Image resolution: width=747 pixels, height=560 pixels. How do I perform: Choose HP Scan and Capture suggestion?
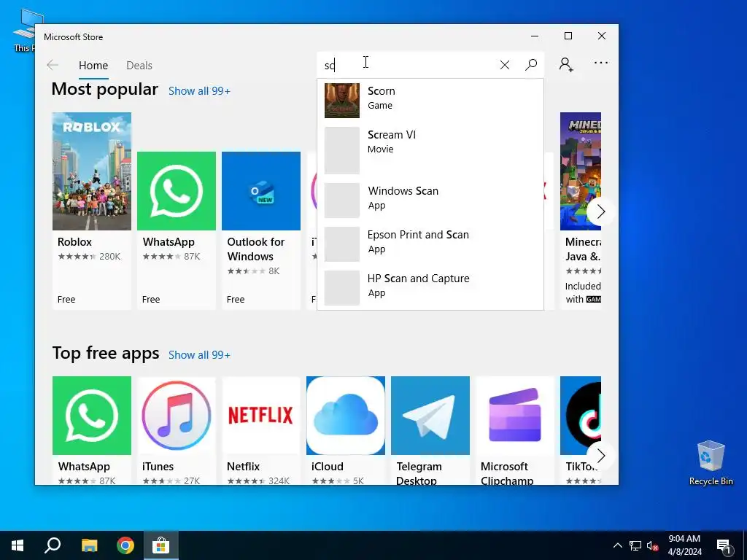[x=430, y=287]
